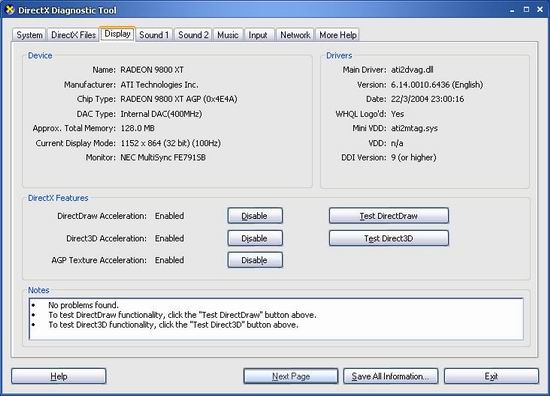Screen dimensions: 550x396
Task: Click 'Internal DAC(400MHz)' value
Action: 161,114
